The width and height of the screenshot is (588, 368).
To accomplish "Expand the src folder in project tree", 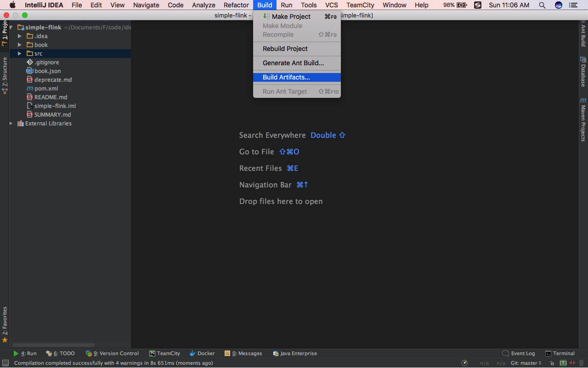I will coord(19,54).
